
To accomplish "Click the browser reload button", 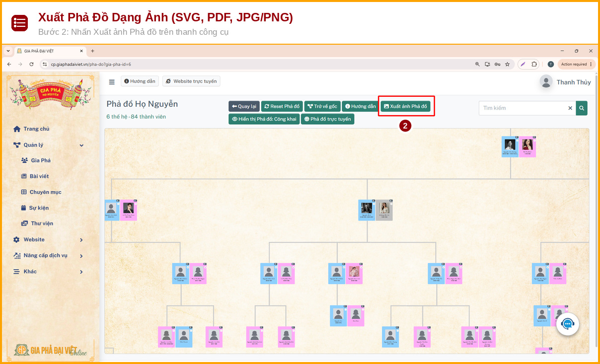I will [31, 64].
